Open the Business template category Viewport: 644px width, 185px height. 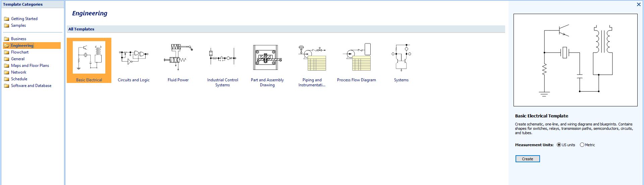coord(18,39)
